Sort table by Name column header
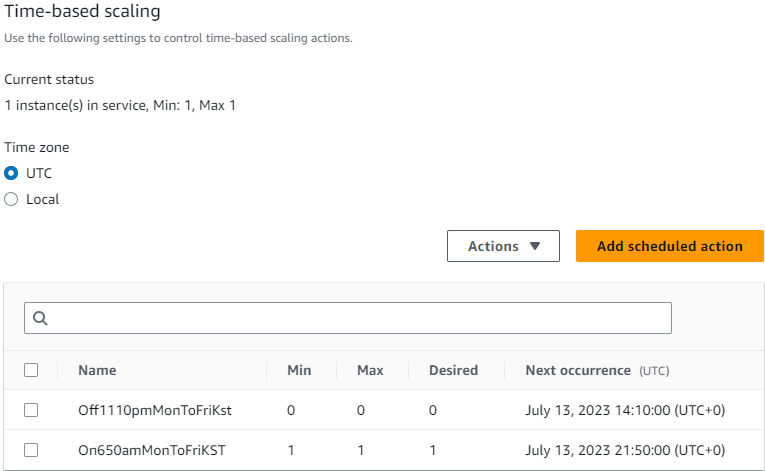Image resolution: width=765 pixels, height=471 pixels. click(97, 370)
